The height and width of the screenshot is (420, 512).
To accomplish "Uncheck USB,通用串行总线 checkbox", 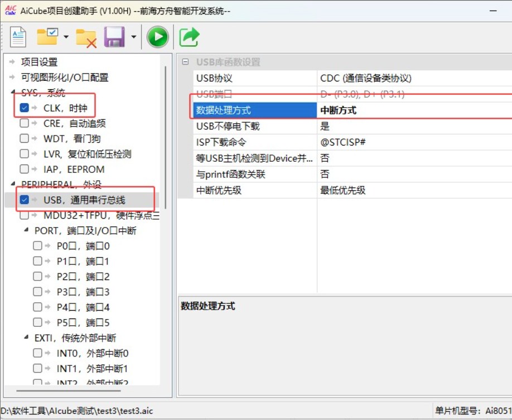I will click(24, 200).
